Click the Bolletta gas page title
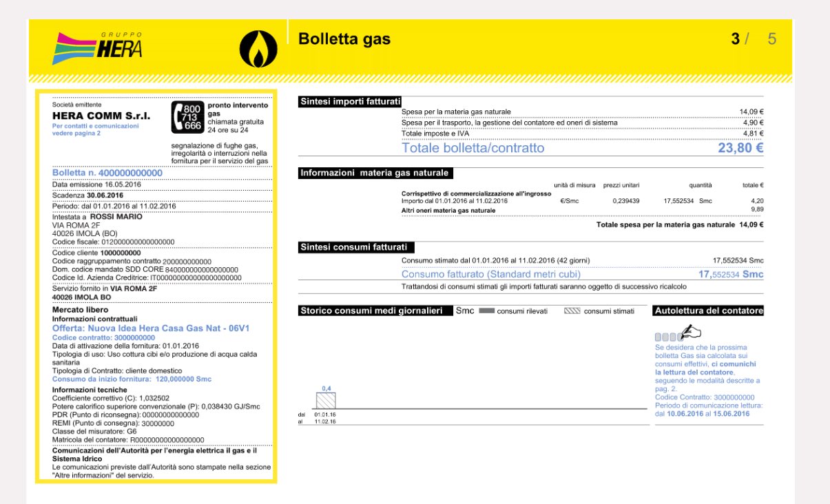 (x=344, y=39)
